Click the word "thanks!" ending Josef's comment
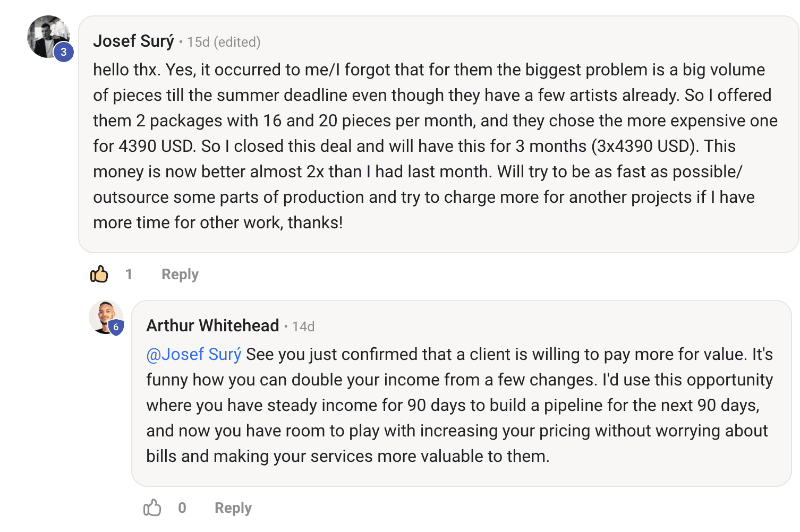The image size is (800, 532). pos(316,222)
